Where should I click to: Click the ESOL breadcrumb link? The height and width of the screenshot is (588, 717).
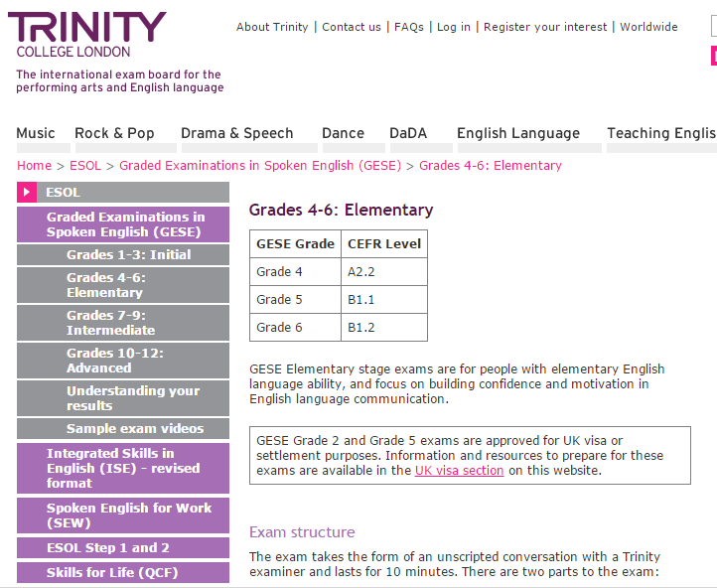(x=85, y=166)
